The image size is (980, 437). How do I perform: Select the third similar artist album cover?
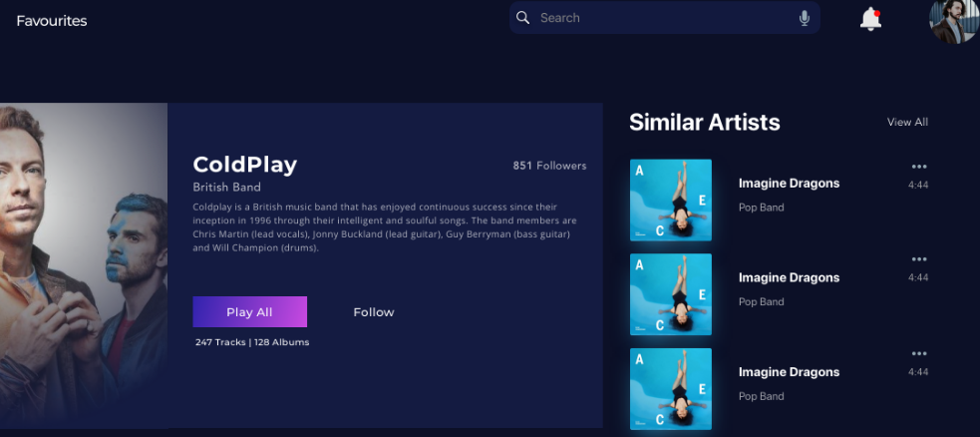(671, 388)
